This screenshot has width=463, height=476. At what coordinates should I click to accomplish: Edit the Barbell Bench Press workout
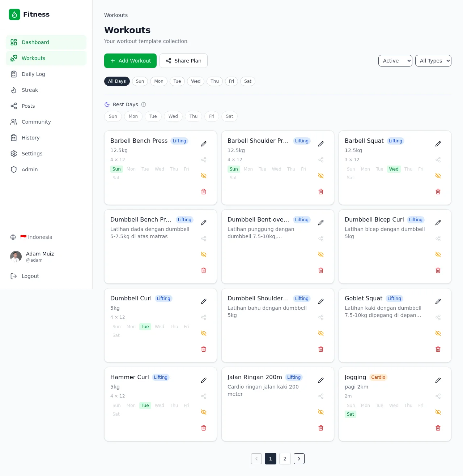[x=204, y=144]
